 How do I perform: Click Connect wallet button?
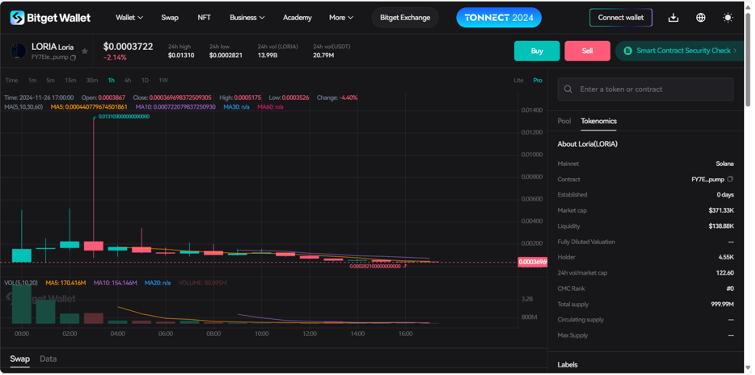(621, 18)
